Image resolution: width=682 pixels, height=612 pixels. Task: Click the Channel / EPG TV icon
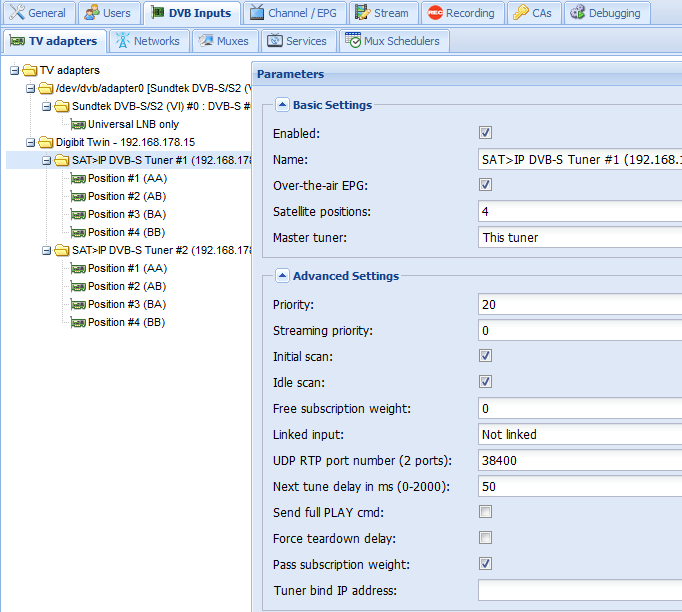[x=257, y=13]
